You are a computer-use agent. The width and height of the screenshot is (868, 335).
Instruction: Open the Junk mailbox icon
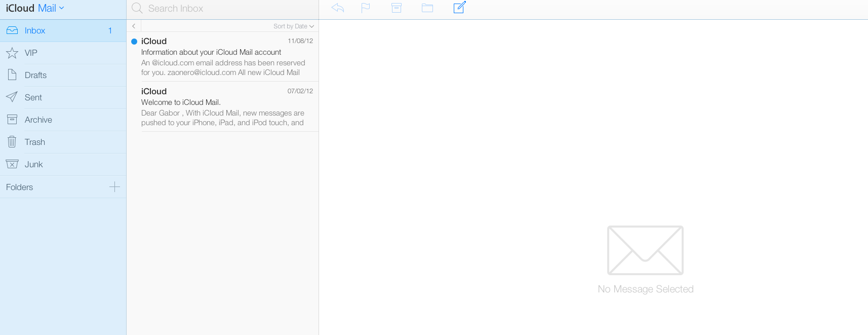coord(12,164)
